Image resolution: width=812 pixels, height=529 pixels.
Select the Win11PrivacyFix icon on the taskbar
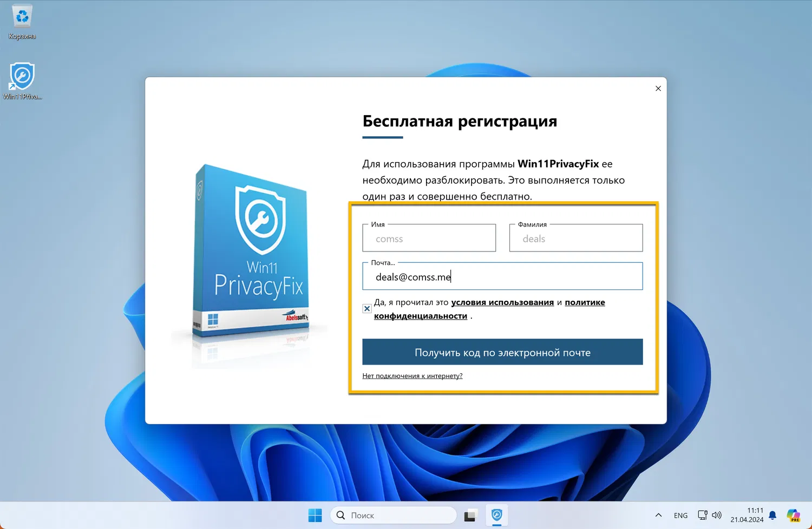tap(496, 515)
